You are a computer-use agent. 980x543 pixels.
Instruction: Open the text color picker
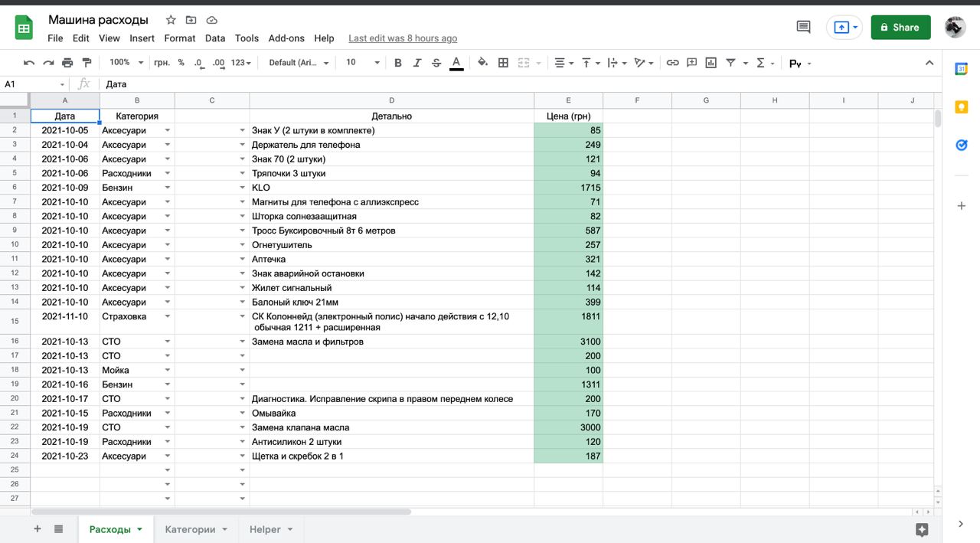tap(456, 63)
